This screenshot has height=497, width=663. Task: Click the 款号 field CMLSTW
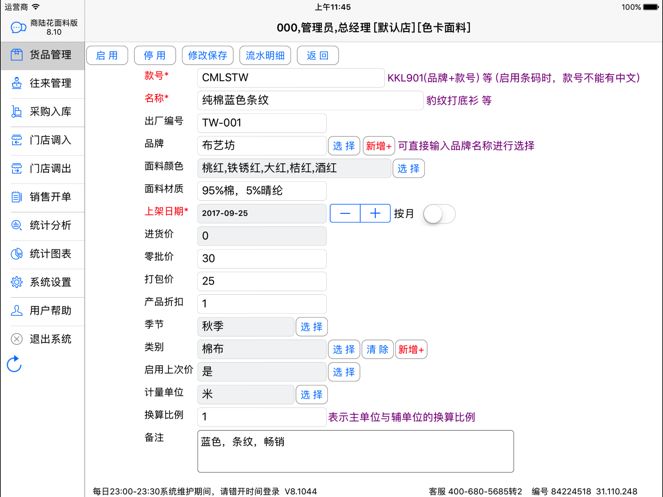(x=290, y=78)
